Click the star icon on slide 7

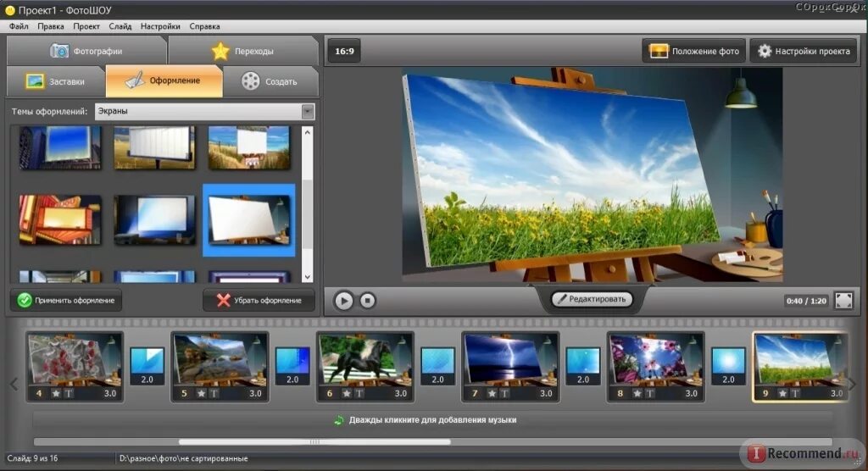tap(492, 394)
